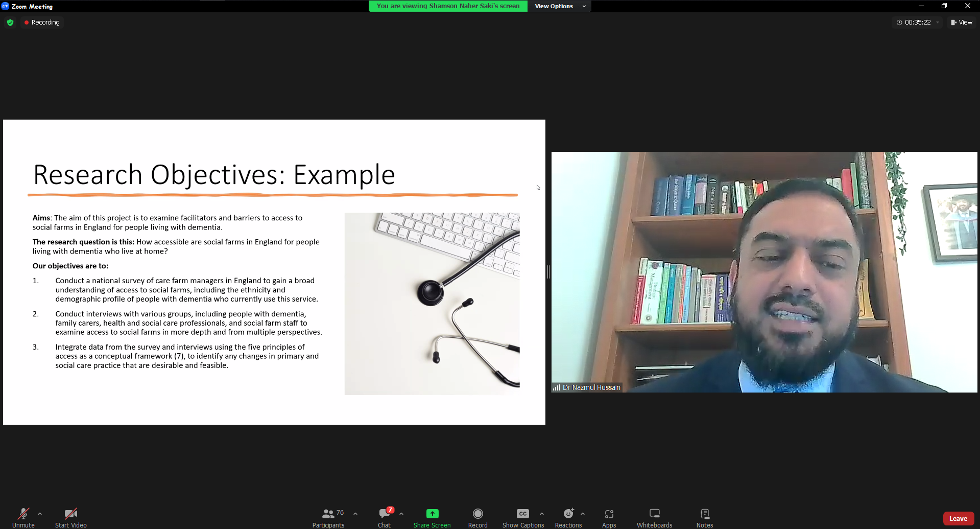Click Dr Nazmul Hussain's video tile
The height and width of the screenshot is (529, 980).
pos(764,272)
